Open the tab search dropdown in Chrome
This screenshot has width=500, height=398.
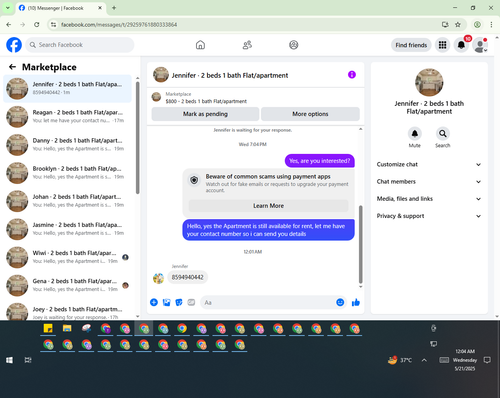click(x=8, y=8)
